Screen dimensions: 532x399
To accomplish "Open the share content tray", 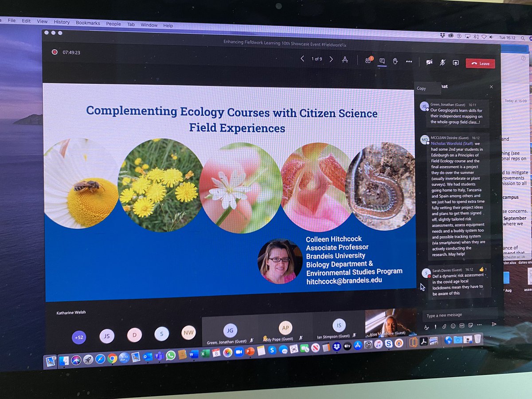I will [x=455, y=63].
